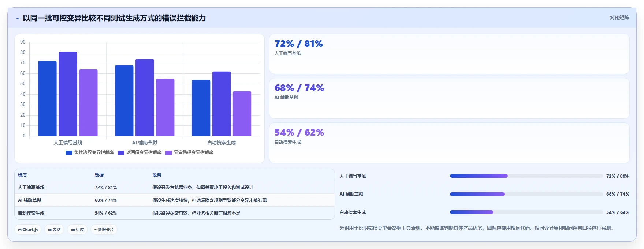Click the 人工编写基线 label beside the progress bar

click(x=353, y=176)
